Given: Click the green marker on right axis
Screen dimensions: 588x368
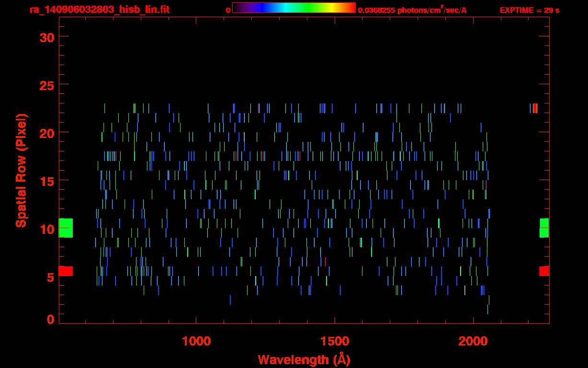Looking at the screenshot, I should click(544, 228).
